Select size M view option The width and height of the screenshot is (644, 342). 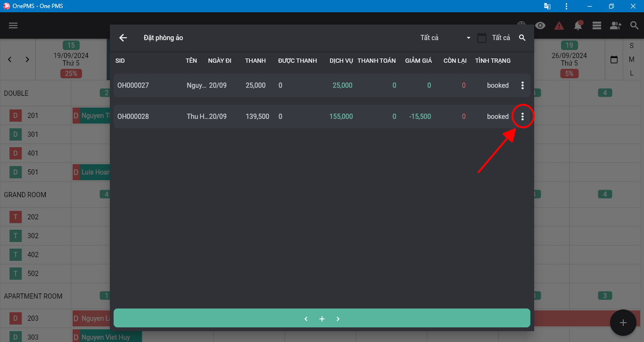point(632,59)
